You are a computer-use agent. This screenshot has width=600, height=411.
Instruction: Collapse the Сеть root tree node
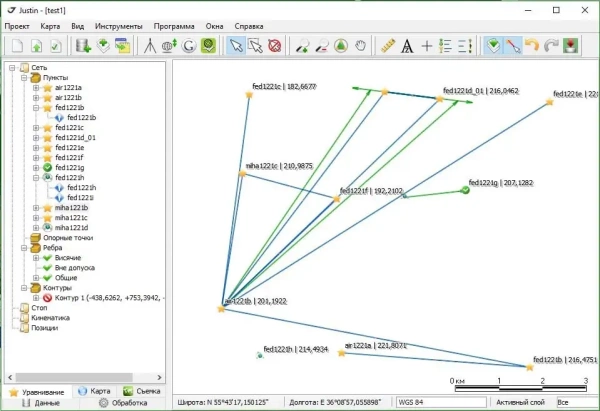[x=12, y=68]
